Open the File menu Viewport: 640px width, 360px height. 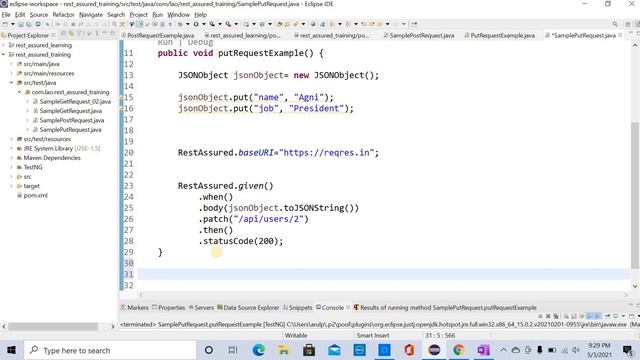6,15
